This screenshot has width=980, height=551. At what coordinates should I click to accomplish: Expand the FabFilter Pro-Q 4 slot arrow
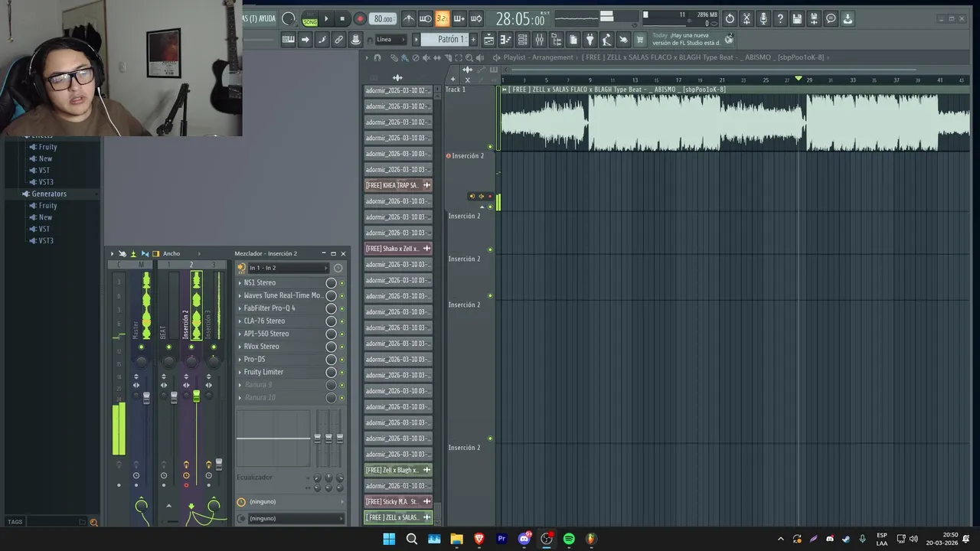(240, 308)
